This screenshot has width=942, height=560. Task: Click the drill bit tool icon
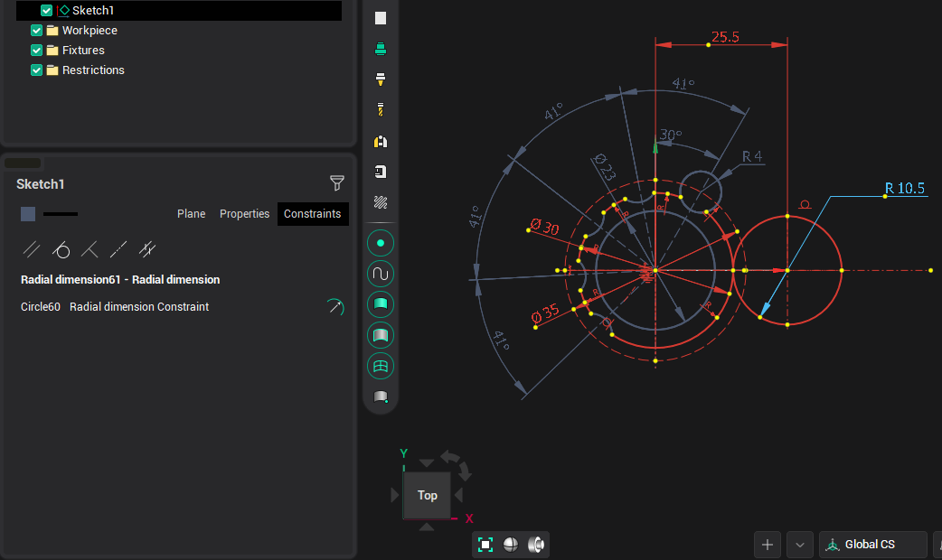tap(381, 110)
